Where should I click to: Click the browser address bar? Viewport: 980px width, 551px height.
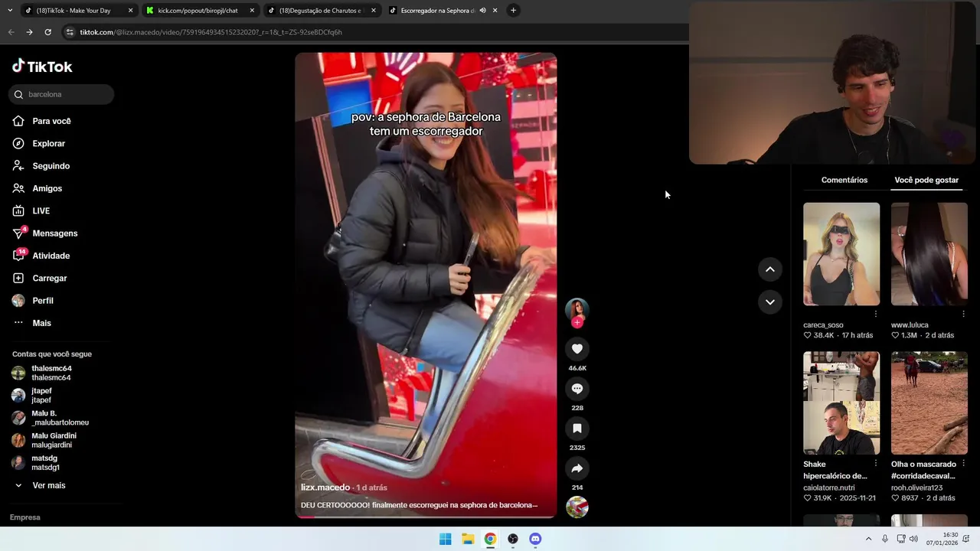(x=375, y=32)
